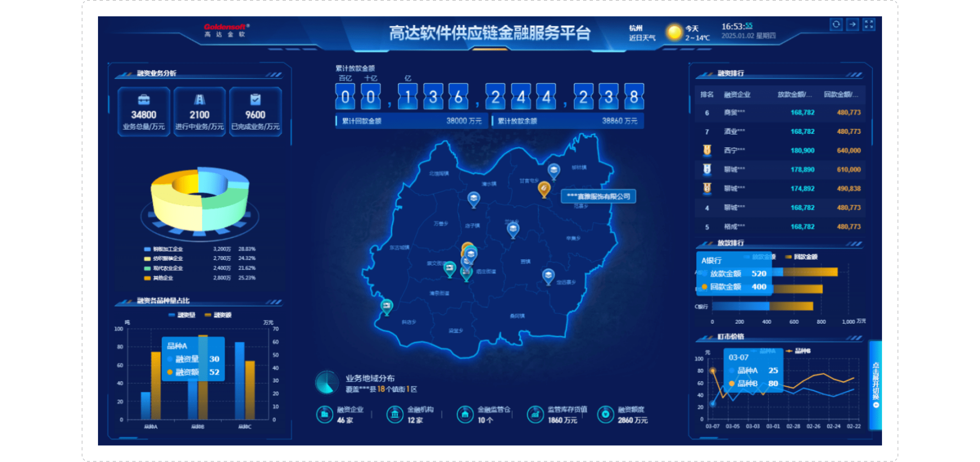
Task: Click the 金融机构 bank icon
Action: pos(395,415)
